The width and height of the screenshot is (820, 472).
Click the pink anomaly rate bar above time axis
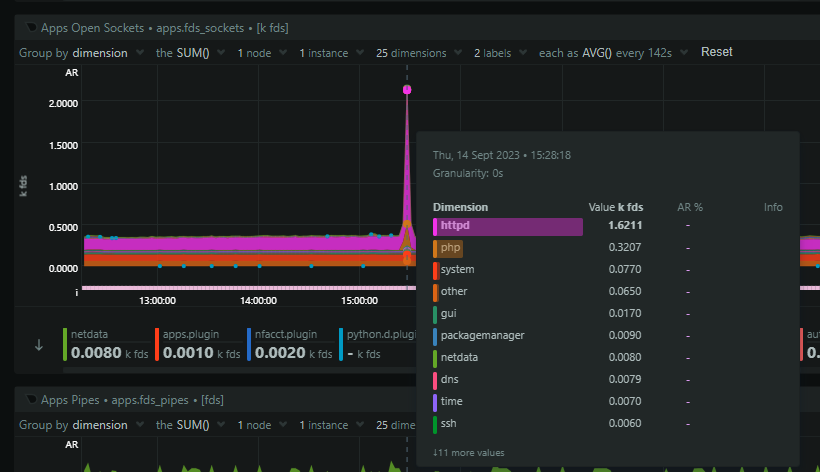pos(240,288)
